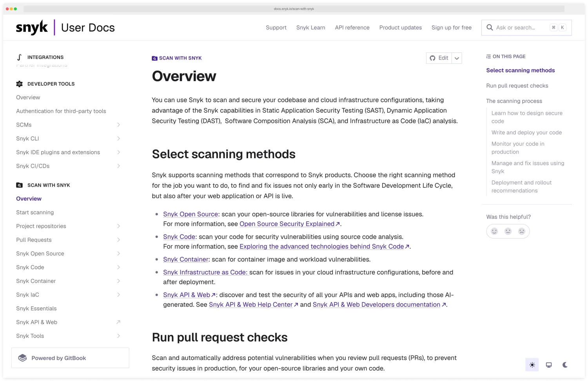588x381 pixels.
Task: Open Snyk Learn in top navigation
Action: 310,27
